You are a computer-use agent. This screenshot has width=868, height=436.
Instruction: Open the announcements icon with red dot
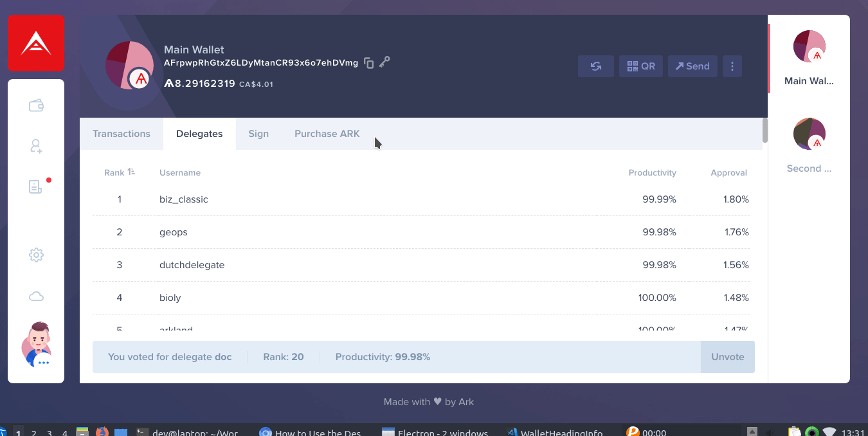(36, 186)
